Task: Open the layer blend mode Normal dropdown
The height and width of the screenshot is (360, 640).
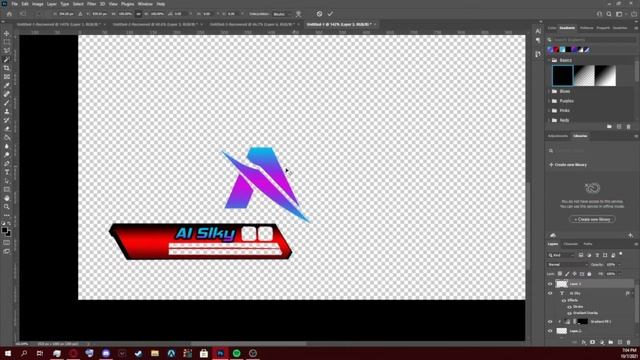Action: click(x=567, y=264)
